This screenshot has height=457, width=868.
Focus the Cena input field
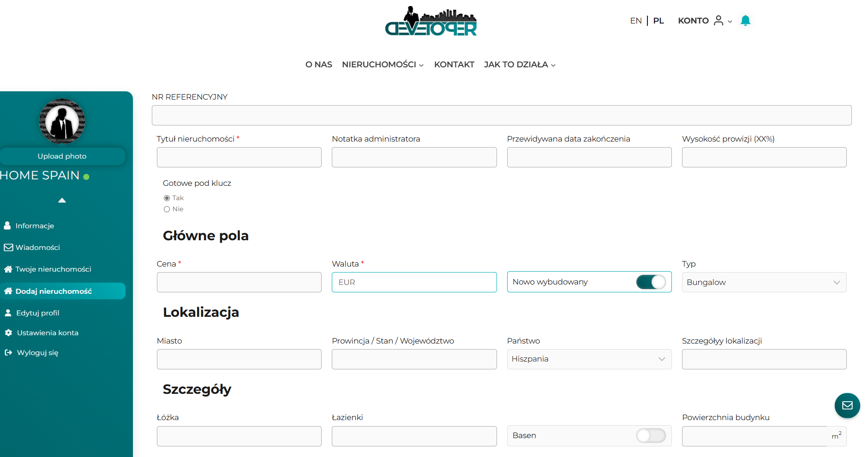239,282
